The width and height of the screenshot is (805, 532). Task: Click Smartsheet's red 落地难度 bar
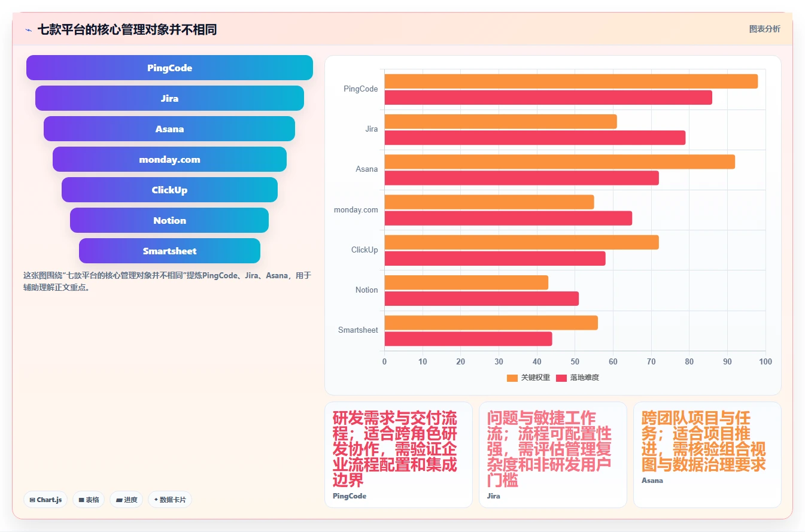coord(468,339)
